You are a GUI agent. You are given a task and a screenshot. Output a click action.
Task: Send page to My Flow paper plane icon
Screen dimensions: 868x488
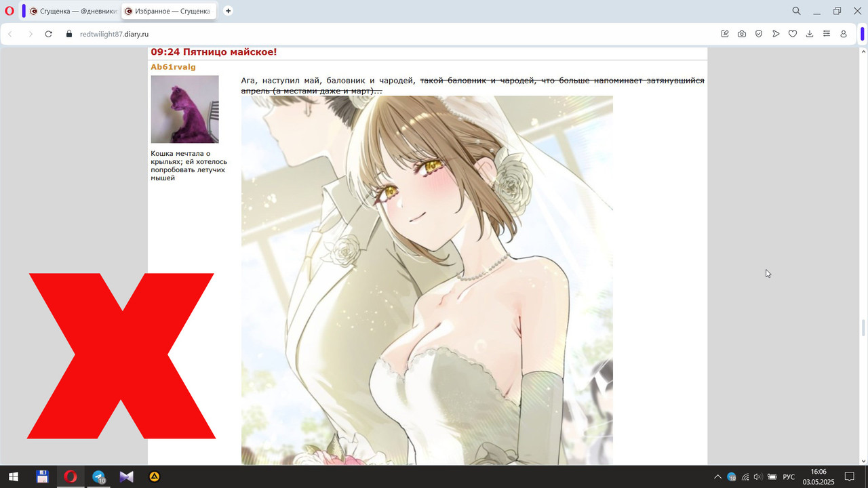[776, 33]
